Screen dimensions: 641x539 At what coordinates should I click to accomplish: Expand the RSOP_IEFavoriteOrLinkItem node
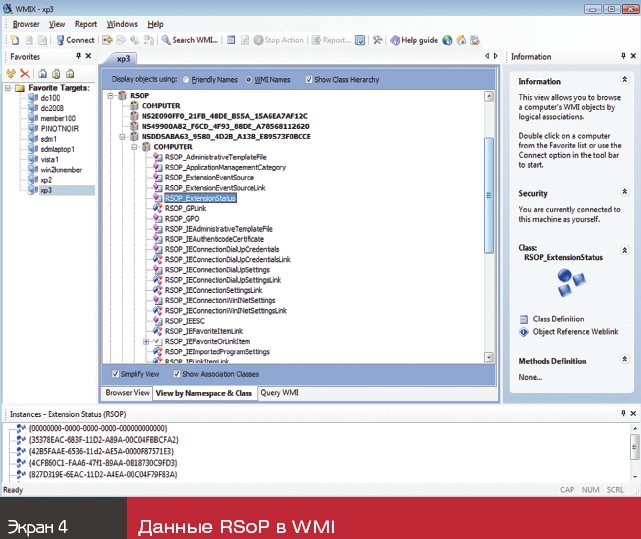[x=146, y=342]
